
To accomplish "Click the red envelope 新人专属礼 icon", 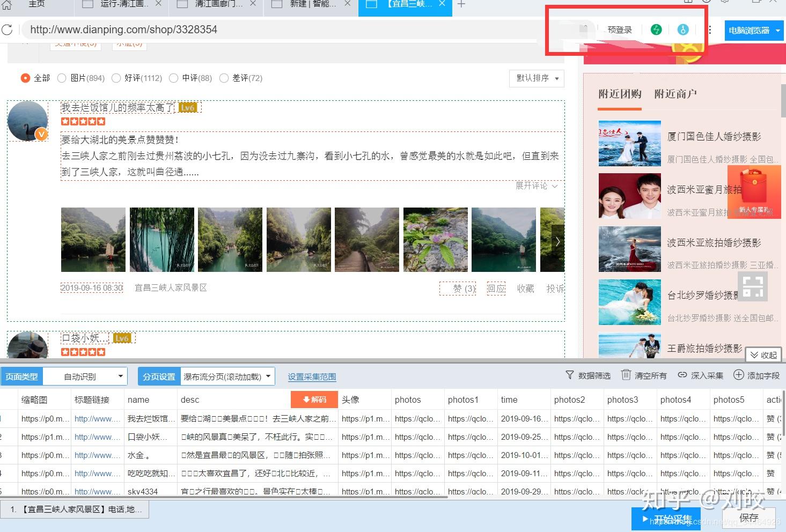I will pyautogui.click(x=754, y=191).
